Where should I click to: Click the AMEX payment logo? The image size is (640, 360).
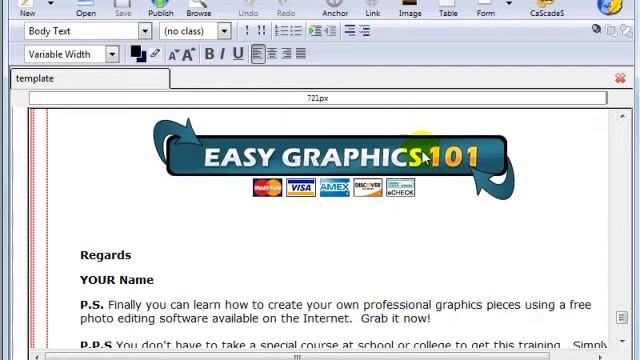pyautogui.click(x=334, y=188)
